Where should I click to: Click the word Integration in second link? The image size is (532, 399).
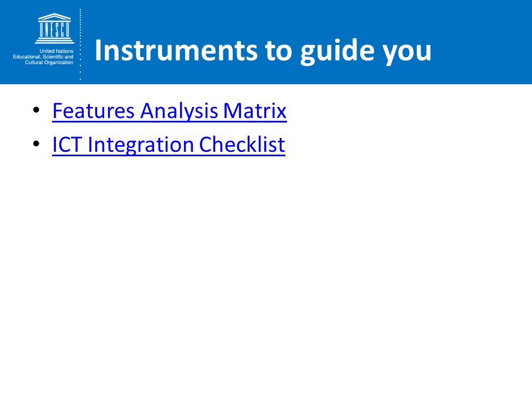click(x=140, y=146)
